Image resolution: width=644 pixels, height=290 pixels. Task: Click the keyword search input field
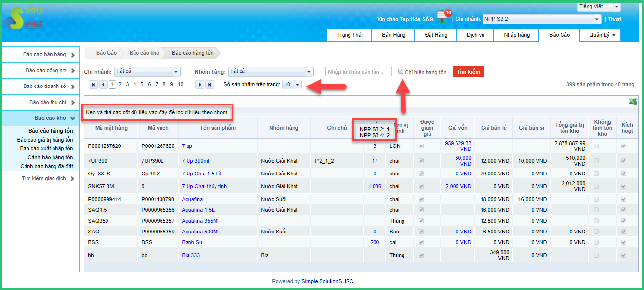click(x=358, y=72)
